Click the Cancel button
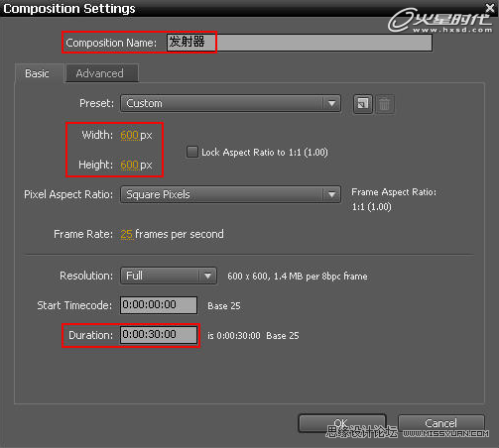Screen dimensions: 499x448 pyautogui.click(x=441, y=423)
